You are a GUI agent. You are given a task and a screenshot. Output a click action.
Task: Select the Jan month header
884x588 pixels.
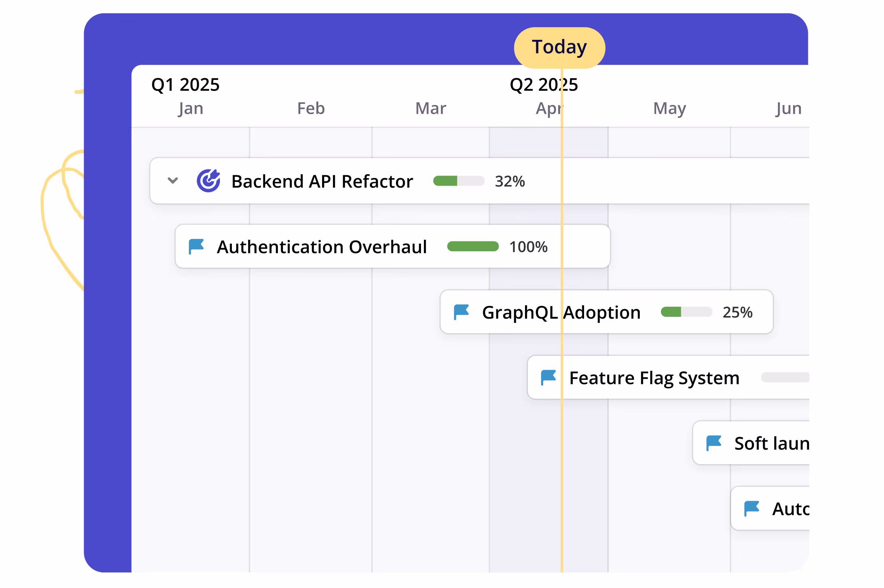click(191, 109)
